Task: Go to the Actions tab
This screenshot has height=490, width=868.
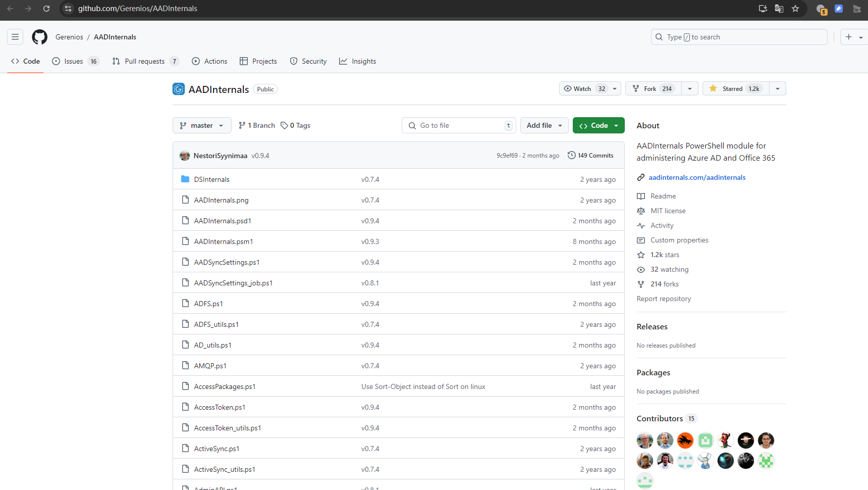Action: pos(209,61)
